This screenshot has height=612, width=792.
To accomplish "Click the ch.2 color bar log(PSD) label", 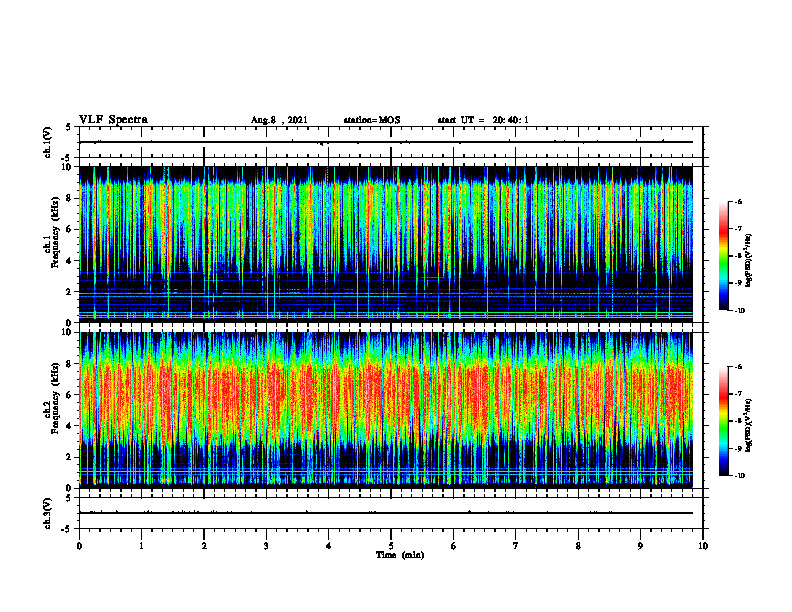I will point(749,425).
